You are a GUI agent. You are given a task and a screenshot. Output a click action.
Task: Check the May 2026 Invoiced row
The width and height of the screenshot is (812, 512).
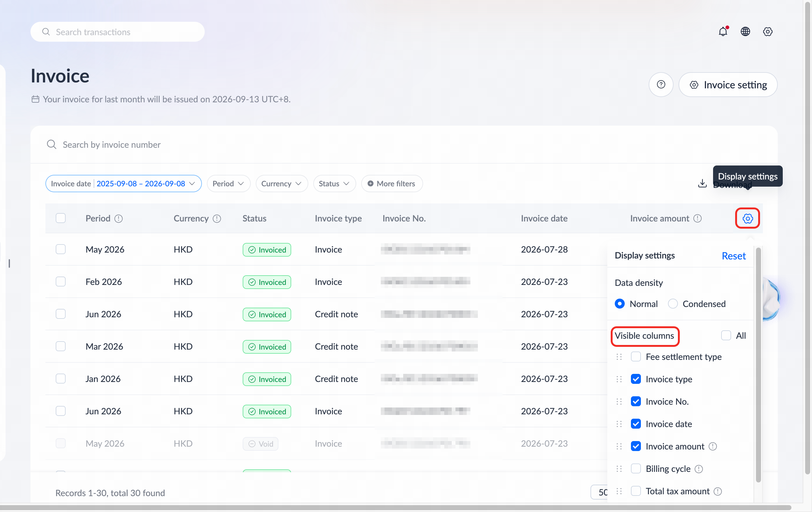(61, 249)
